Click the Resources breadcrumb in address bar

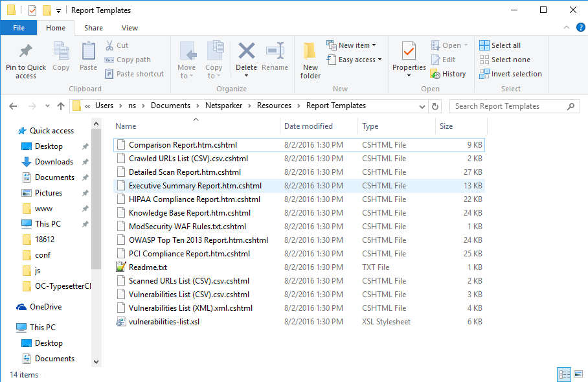pyautogui.click(x=274, y=106)
